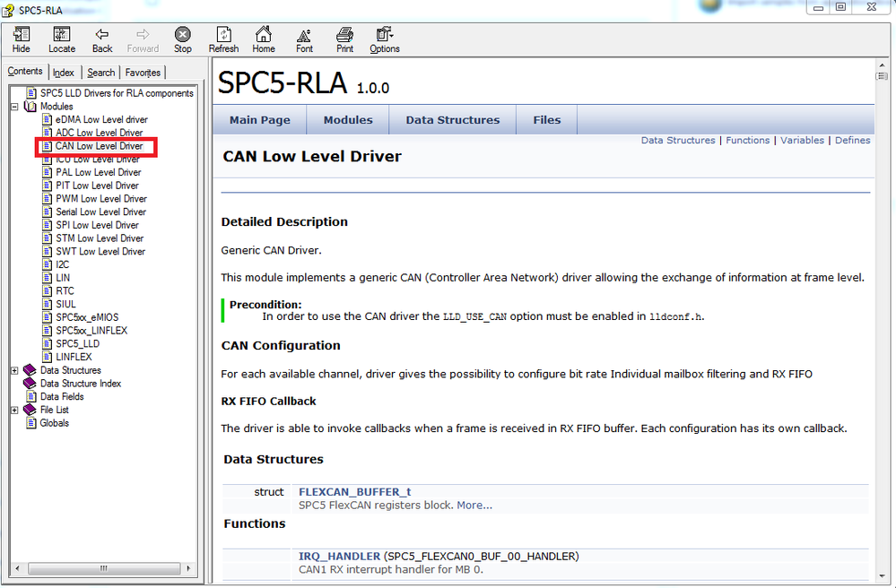This screenshot has width=896, height=588.
Task: Select eDMA Low Level driver topic
Action: tap(101, 119)
